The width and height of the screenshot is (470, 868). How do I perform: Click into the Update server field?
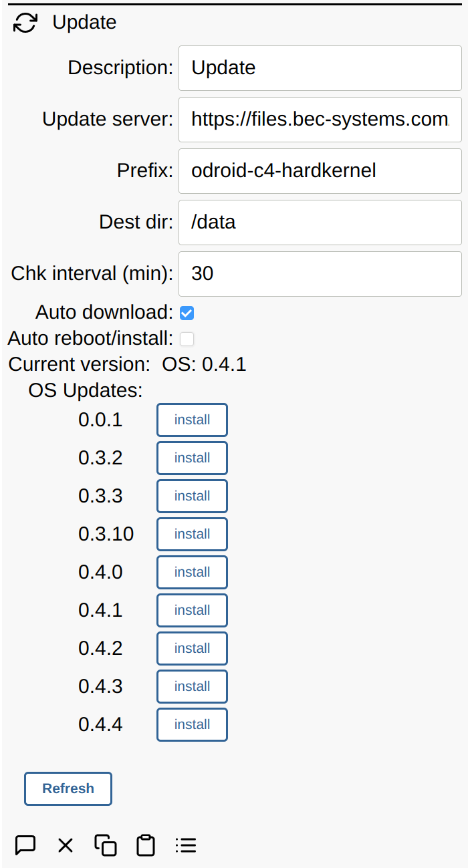click(x=320, y=120)
